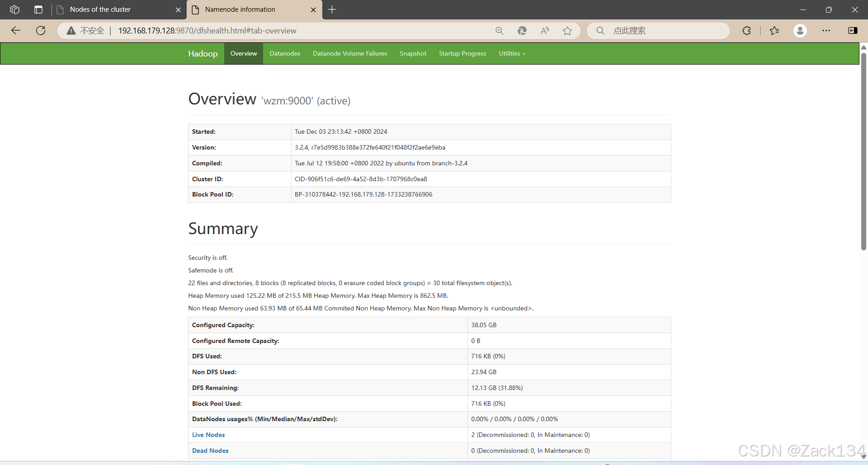
Task: Click the Compiled value Tue Jul 12
Action: coord(381,163)
